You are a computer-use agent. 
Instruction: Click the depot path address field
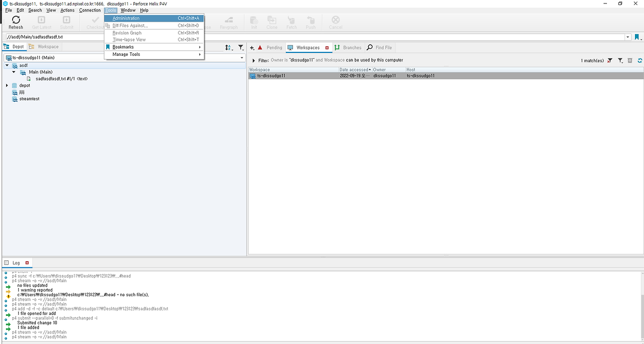[314, 37]
